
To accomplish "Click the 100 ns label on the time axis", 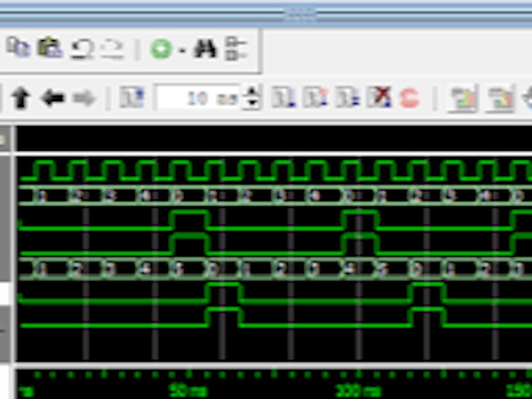I will click(358, 391).
